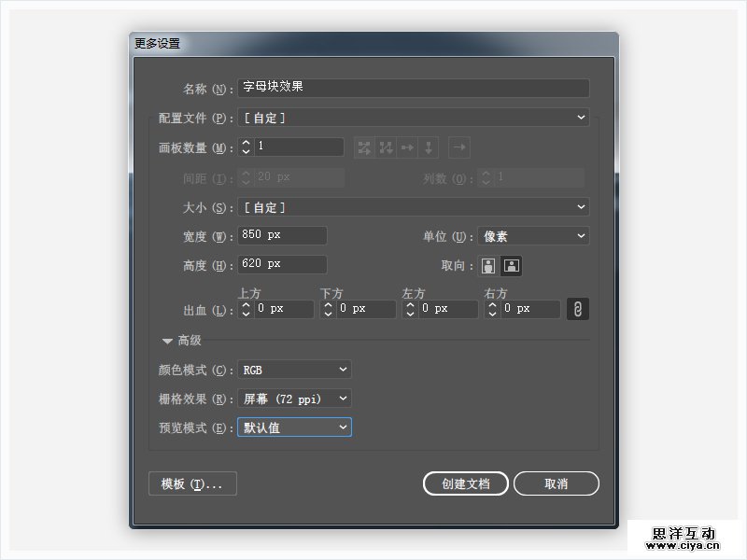Click the grid by row artboard layout icon
The width and height of the screenshot is (747, 560).
coord(364,147)
